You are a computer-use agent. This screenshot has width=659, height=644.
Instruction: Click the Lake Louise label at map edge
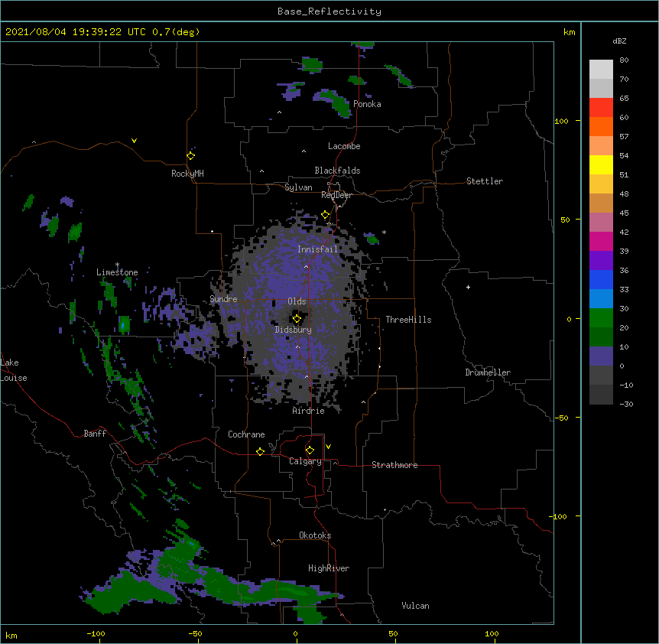14,370
